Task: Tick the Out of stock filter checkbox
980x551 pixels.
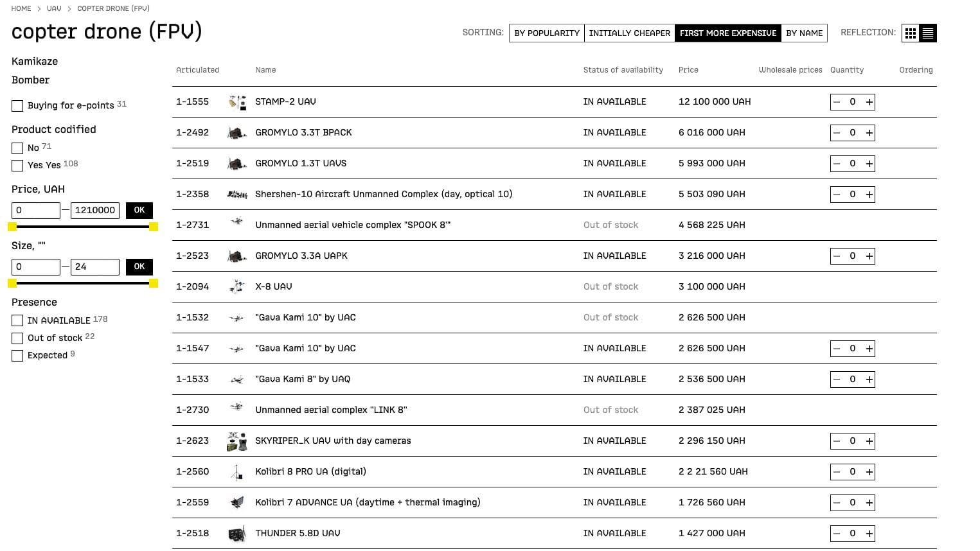Action: (17, 338)
